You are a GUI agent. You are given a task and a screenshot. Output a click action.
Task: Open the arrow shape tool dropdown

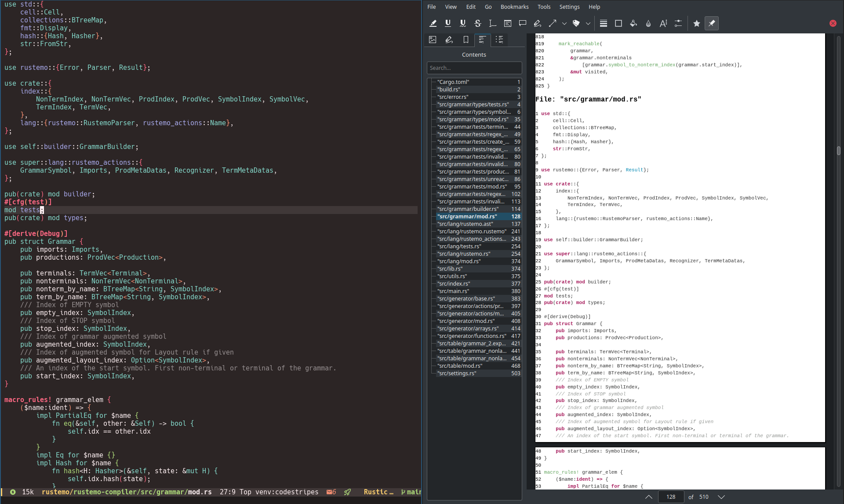(564, 23)
